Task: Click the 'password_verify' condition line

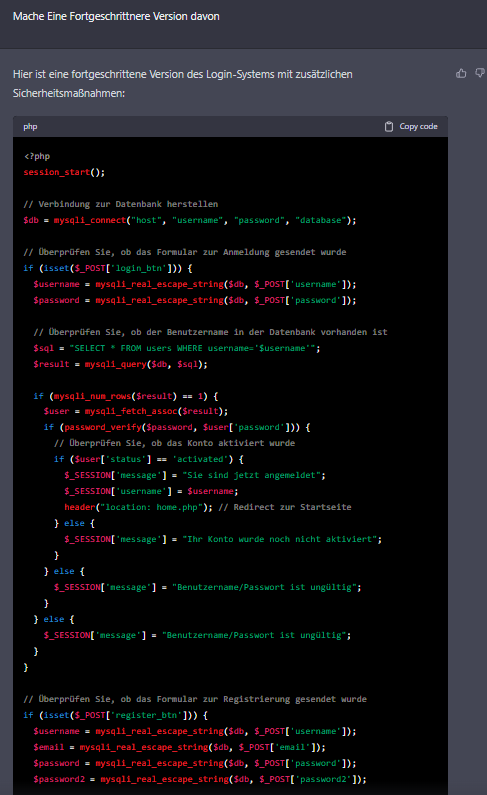Action: (x=177, y=427)
